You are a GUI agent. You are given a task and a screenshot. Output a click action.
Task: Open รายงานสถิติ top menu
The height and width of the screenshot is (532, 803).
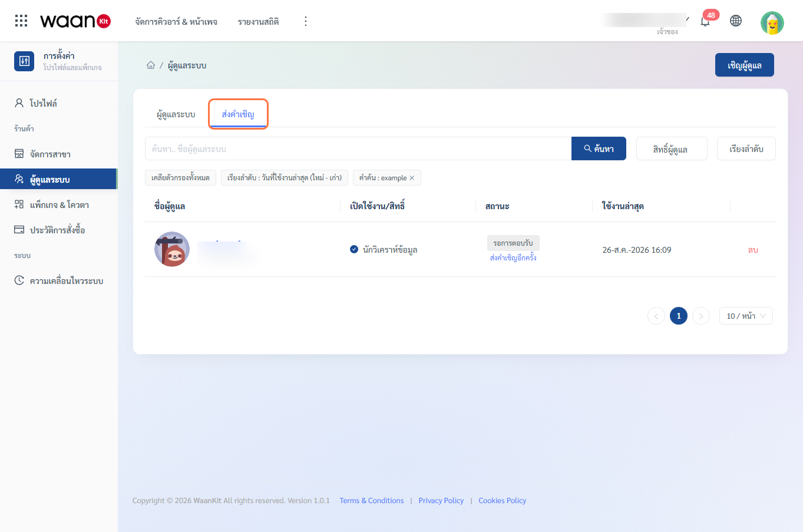tap(258, 21)
